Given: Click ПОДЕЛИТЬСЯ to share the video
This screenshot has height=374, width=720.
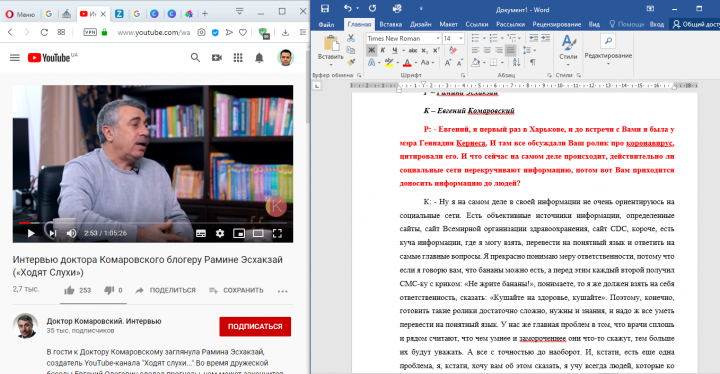Looking at the screenshot, I should [x=165, y=290].
